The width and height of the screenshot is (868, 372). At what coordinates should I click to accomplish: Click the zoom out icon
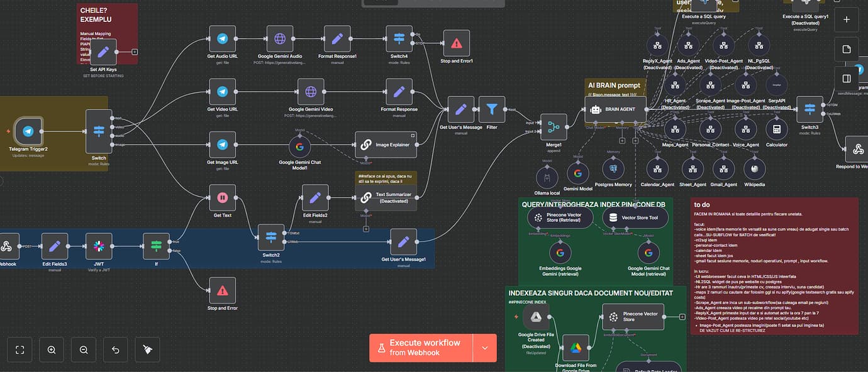tap(83, 349)
